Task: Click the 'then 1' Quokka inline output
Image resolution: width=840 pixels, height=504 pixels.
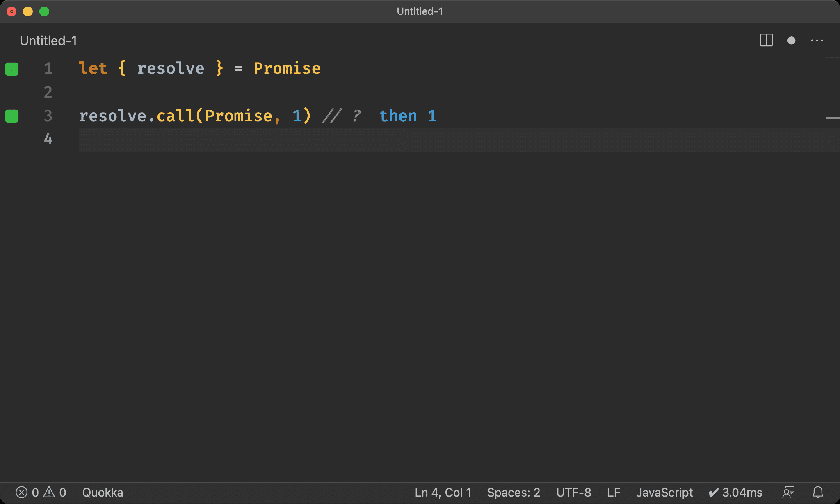Action: [408, 116]
